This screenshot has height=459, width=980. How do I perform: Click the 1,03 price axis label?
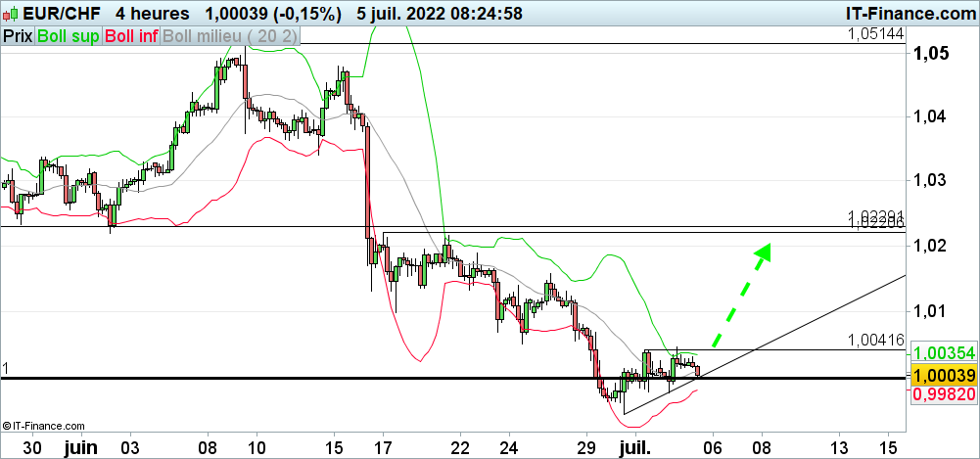pyautogui.click(x=928, y=181)
